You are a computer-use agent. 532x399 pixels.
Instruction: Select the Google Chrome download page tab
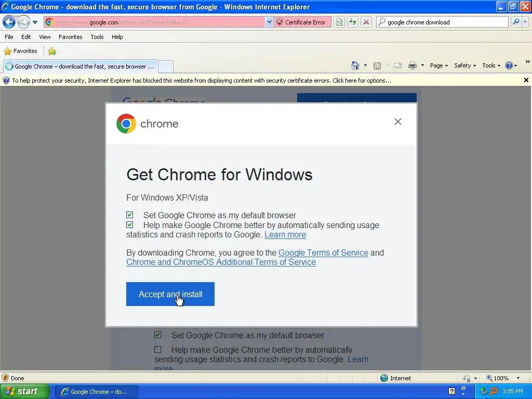click(81, 66)
